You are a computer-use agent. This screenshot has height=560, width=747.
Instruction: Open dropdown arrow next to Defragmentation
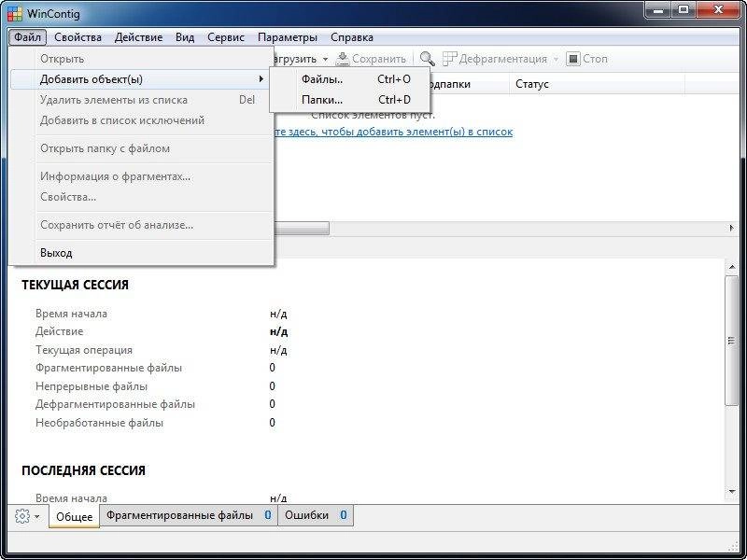[x=556, y=60]
